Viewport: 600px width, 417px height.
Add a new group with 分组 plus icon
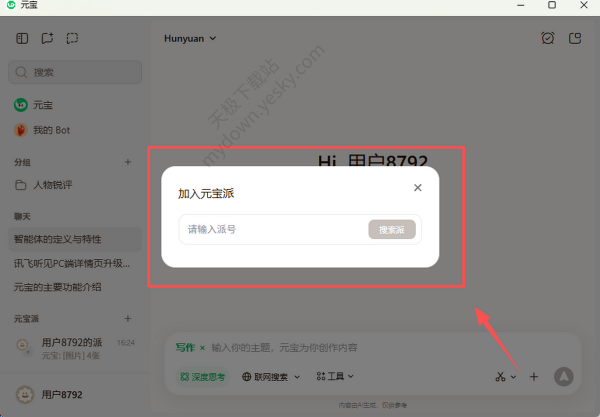pyautogui.click(x=127, y=162)
